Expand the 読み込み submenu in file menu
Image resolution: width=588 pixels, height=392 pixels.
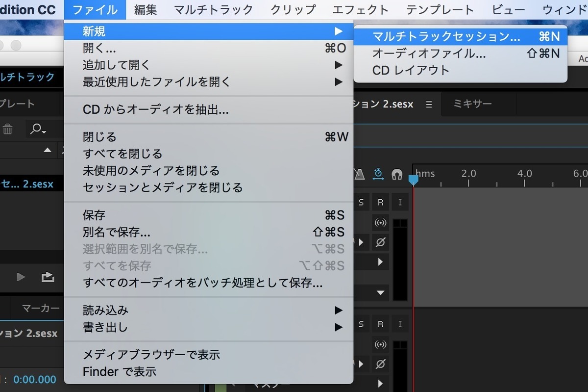click(339, 310)
